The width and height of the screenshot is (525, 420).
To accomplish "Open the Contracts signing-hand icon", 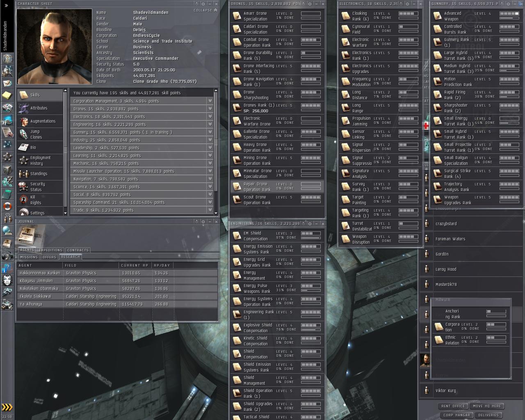I will [7, 132].
